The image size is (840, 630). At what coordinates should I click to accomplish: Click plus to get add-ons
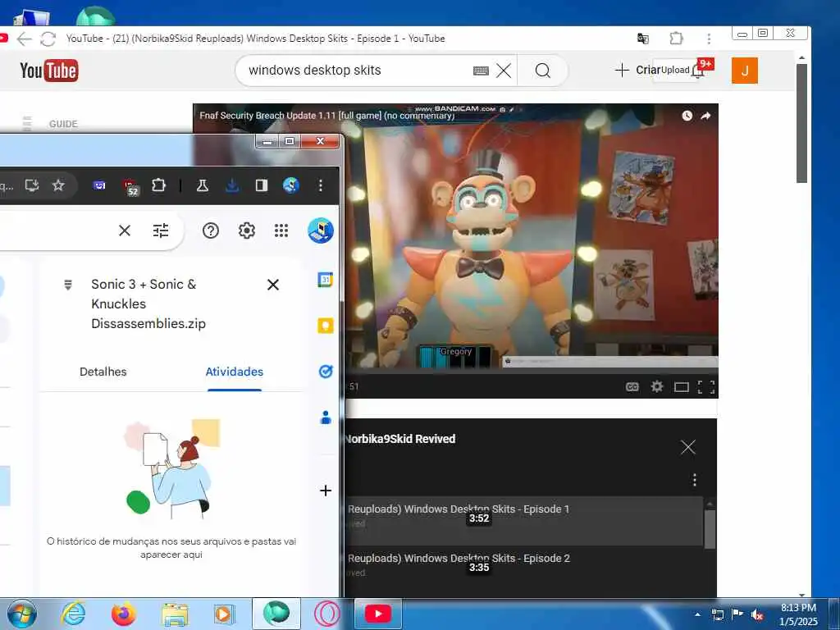pos(325,491)
